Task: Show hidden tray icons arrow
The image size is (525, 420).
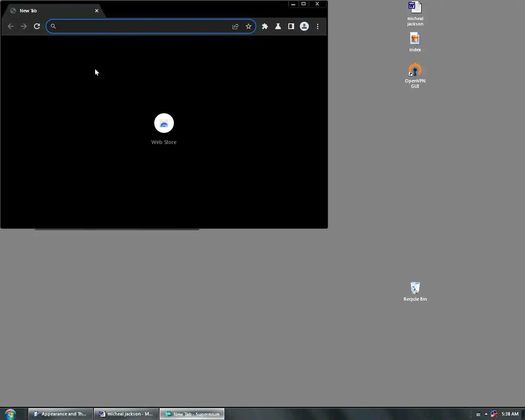Action: [486, 414]
